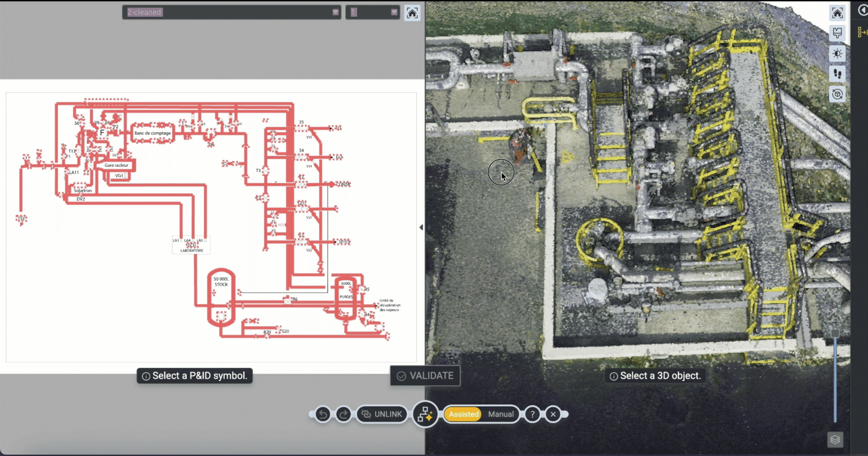Click the undo arrow in bottom toolbar
Screen dimensions: 868x456
click(323, 414)
